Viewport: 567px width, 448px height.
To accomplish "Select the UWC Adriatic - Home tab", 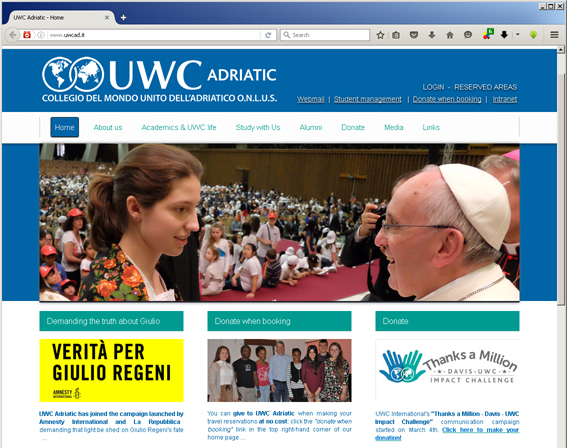I will point(60,17).
